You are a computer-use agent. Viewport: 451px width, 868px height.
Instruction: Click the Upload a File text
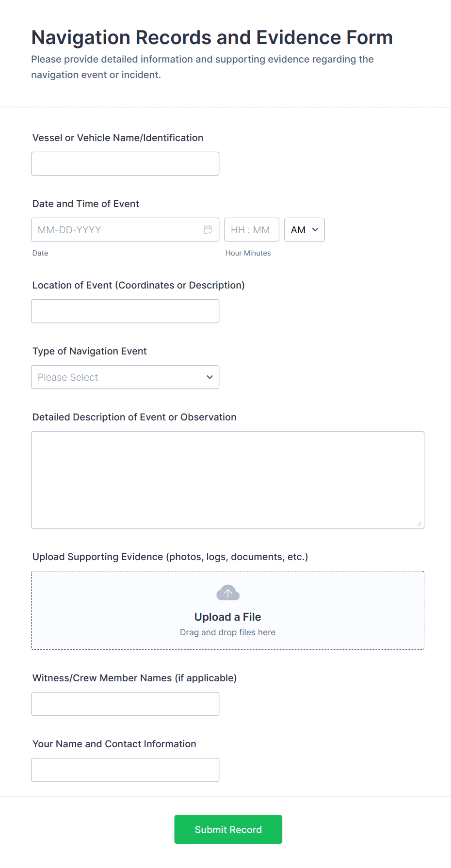point(227,617)
